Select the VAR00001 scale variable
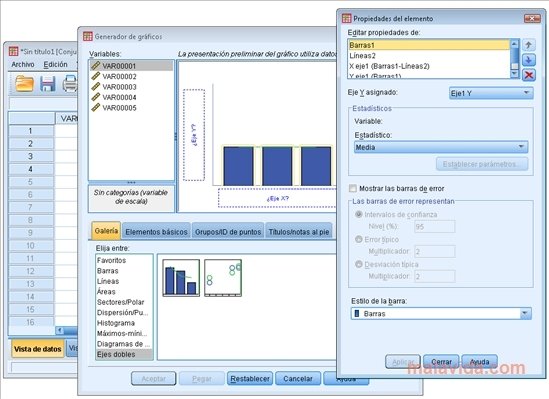The image size is (549, 399). 131,66
